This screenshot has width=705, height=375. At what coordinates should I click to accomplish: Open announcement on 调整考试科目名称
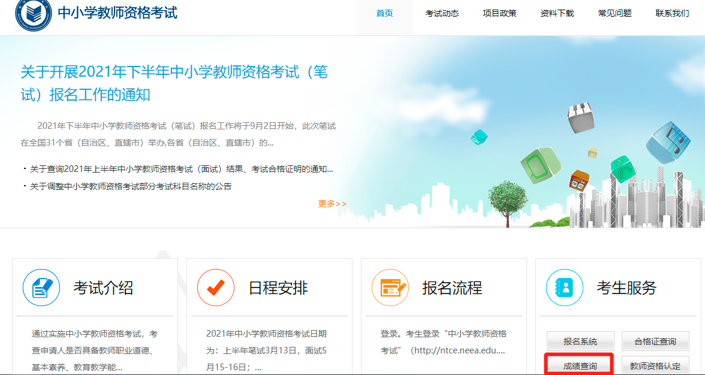pos(130,186)
